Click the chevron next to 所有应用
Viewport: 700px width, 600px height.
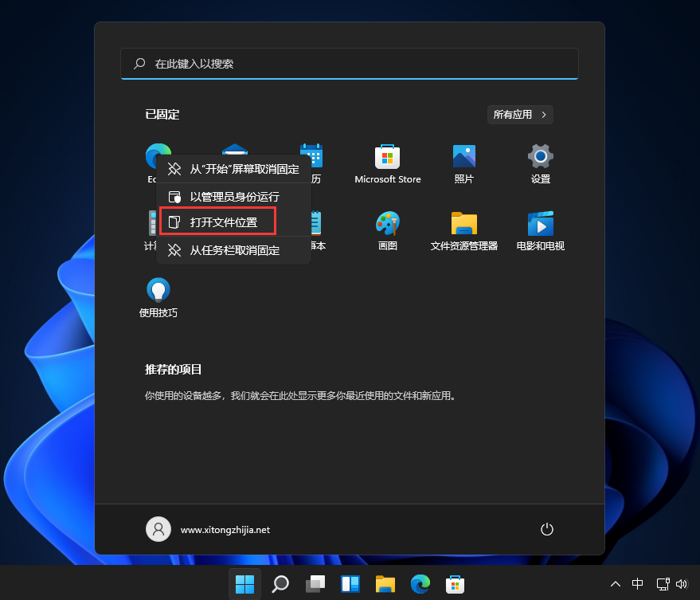[x=543, y=114]
